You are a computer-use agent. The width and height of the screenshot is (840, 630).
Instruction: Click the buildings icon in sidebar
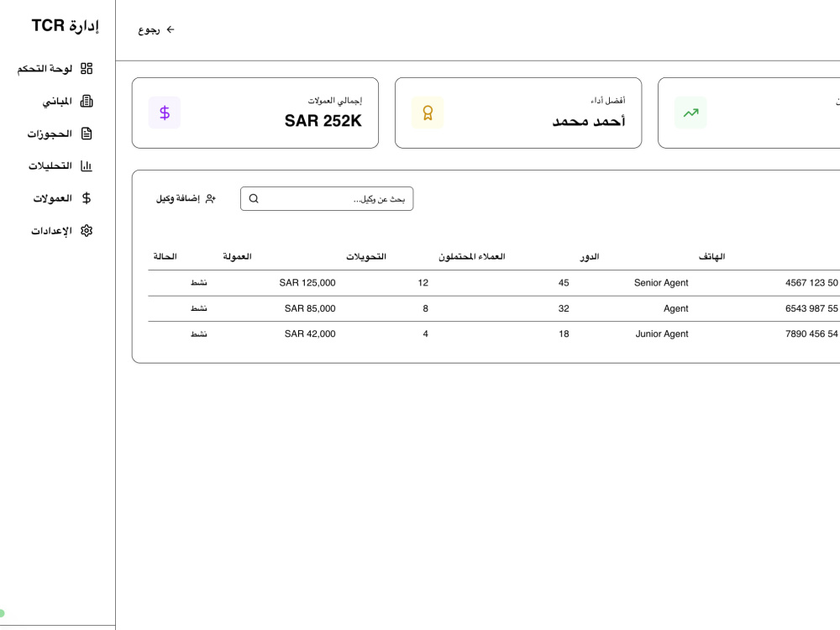coord(87,102)
